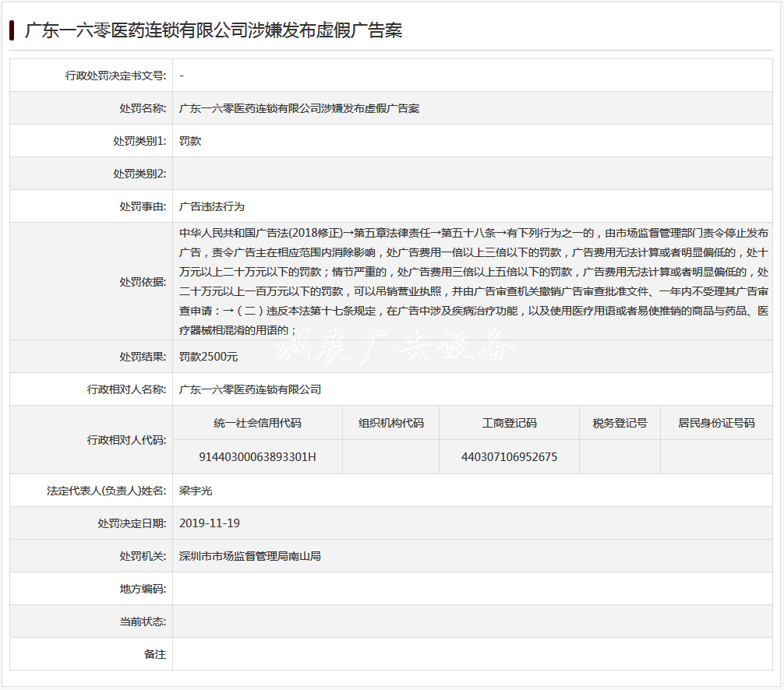Click the 税务登记号 column header
This screenshot has width=784, height=690.
[620, 423]
